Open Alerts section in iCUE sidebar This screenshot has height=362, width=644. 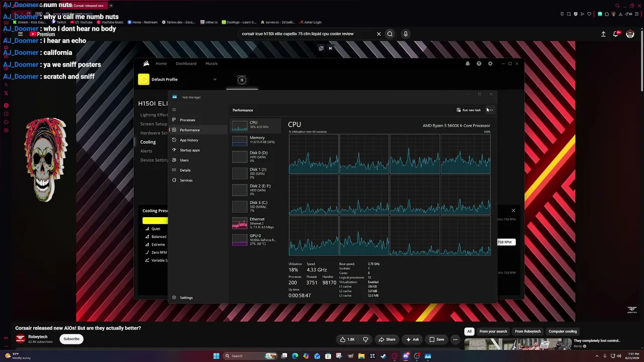[146, 151]
